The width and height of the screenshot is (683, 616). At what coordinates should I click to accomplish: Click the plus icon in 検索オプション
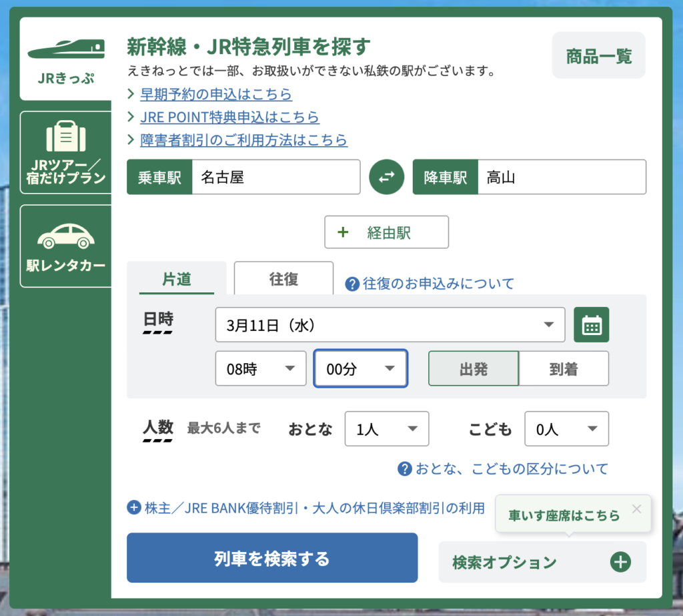pyautogui.click(x=620, y=562)
